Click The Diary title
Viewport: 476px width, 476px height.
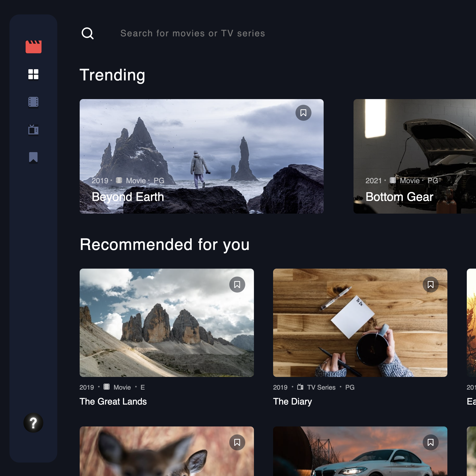click(x=292, y=402)
